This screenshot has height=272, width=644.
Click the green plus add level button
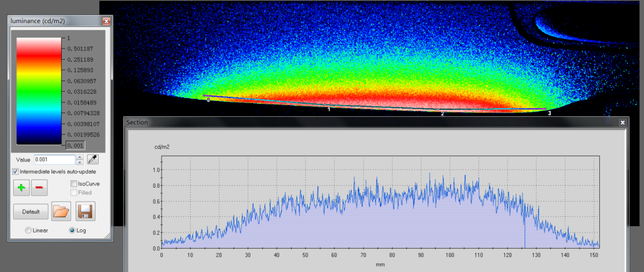22,187
